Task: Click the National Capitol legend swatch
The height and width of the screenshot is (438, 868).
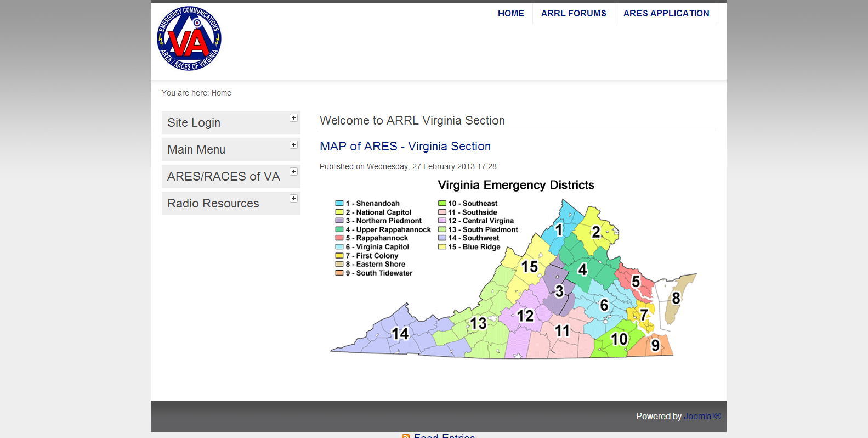Action: (339, 212)
